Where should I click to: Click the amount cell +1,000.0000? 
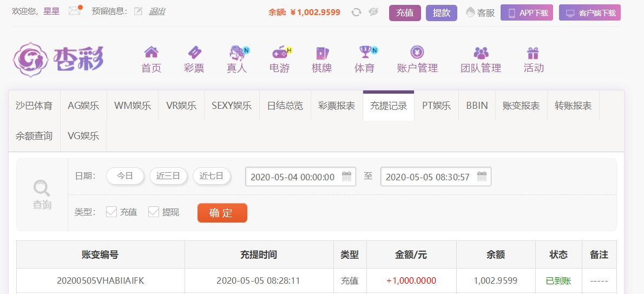[411, 280]
